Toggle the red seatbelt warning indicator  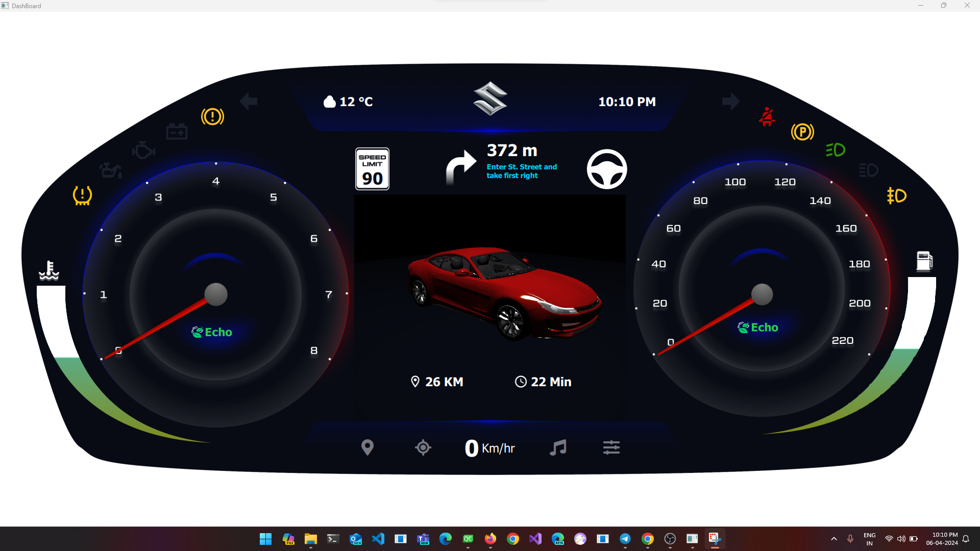click(767, 117)
